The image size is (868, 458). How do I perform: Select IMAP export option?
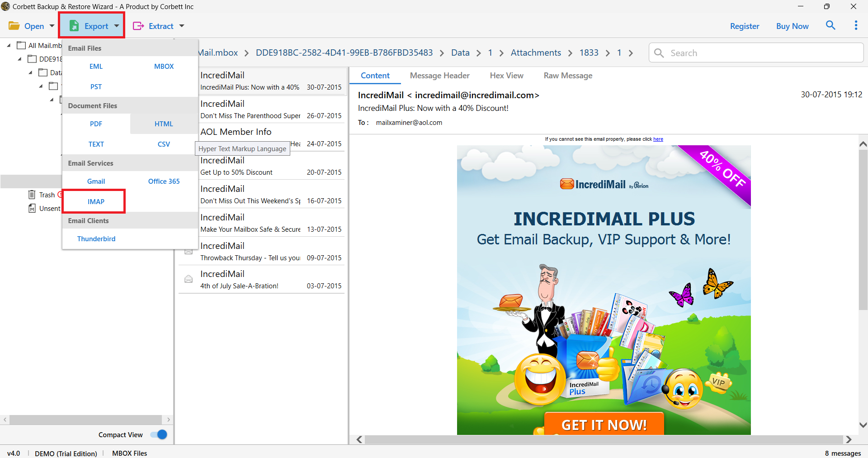[96, 201]
